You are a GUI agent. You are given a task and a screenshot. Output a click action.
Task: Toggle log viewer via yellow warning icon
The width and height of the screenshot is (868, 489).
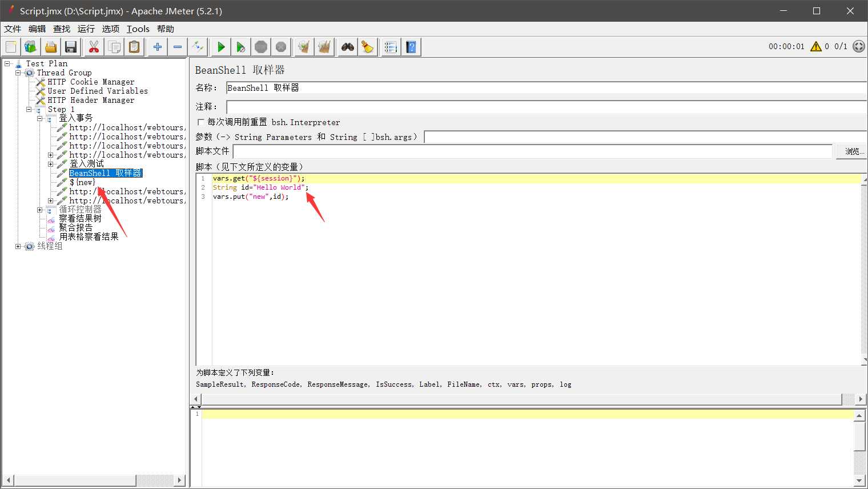point(816,46)
